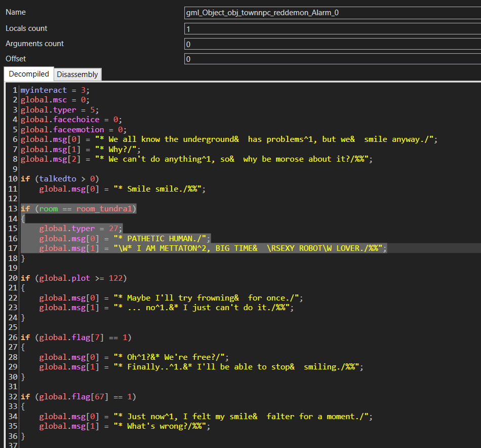481x448 pixels.
Task: Click the 'if (global.plot >= 122)' line
Action: (x=73, y=278)
